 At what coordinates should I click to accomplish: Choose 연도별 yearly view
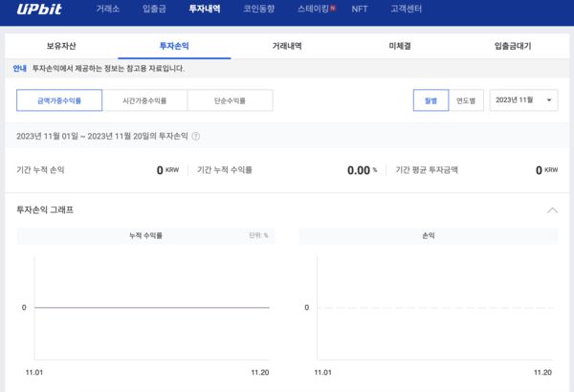(x=466, y=100)
